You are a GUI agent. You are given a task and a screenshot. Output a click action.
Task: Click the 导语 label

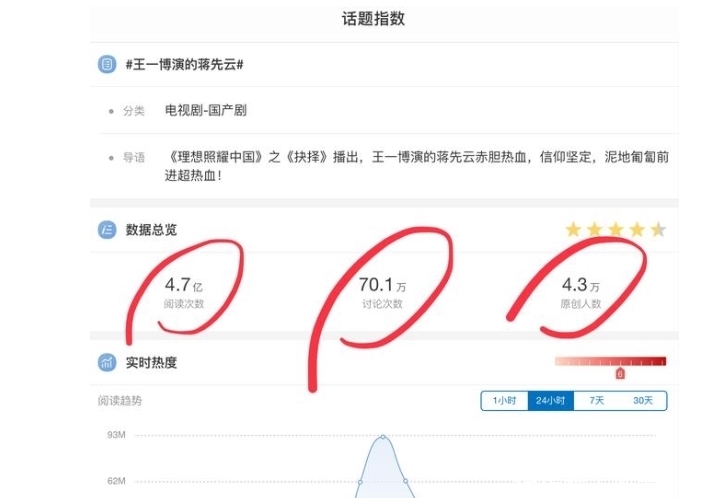(134, 158)
